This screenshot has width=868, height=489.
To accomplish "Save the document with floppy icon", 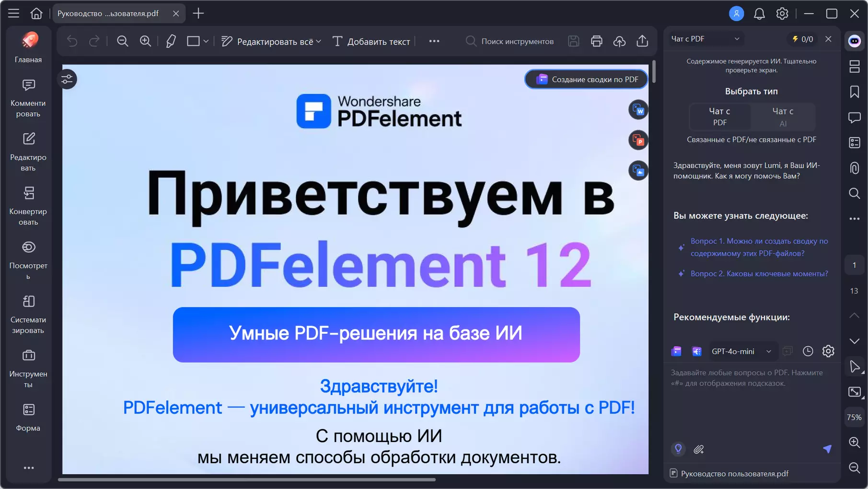I will coord(574,41).
